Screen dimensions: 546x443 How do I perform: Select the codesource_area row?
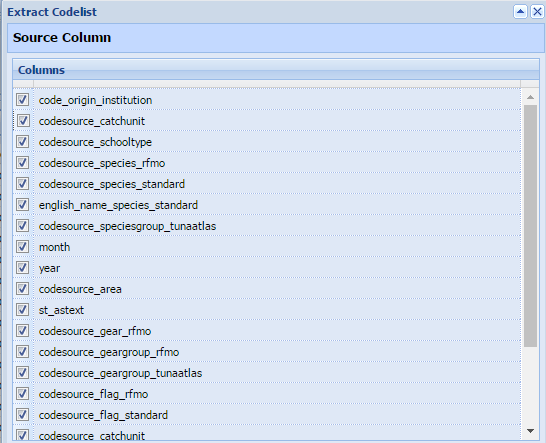(x=267, y=289)
